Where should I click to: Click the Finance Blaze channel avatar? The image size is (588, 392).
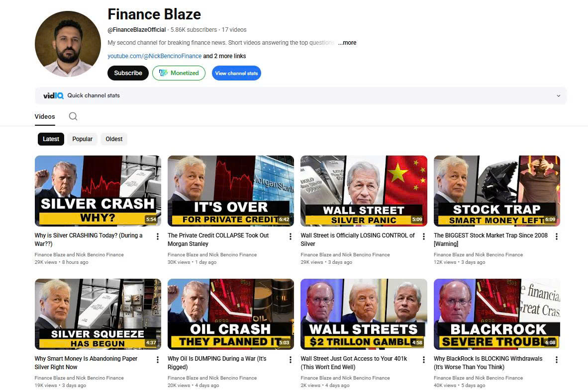(68, 44)
